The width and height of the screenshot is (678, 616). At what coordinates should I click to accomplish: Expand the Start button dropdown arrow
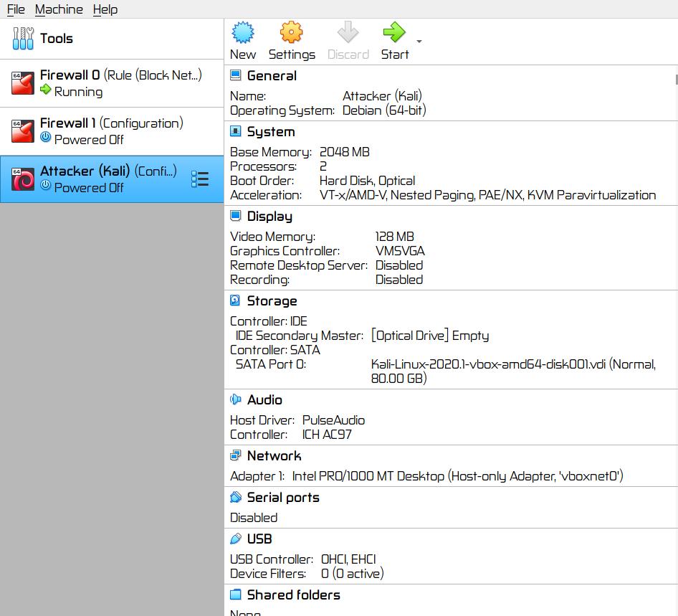(419, 42)
